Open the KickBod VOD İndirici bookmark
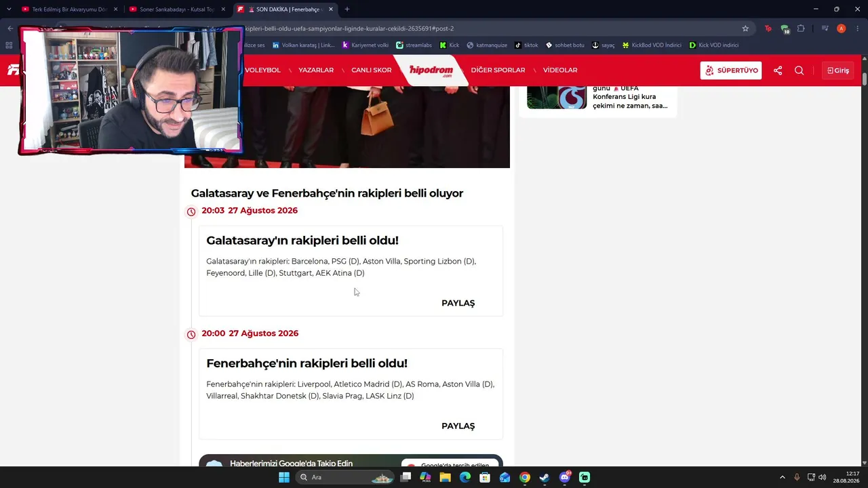 tap(652, 45)
